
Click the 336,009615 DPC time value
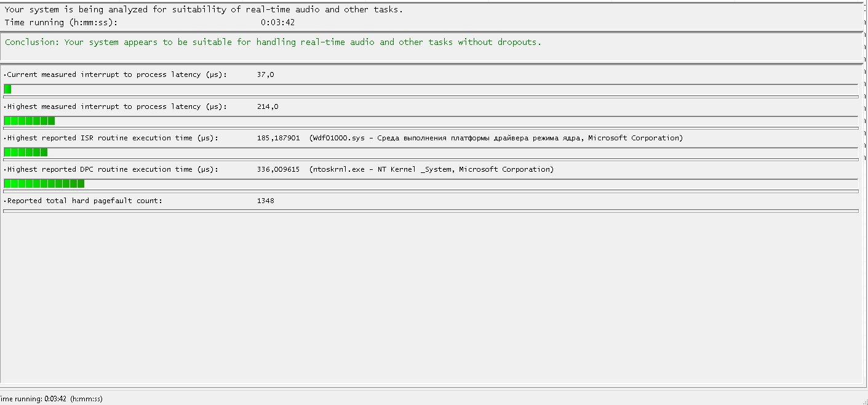[279, 169]
